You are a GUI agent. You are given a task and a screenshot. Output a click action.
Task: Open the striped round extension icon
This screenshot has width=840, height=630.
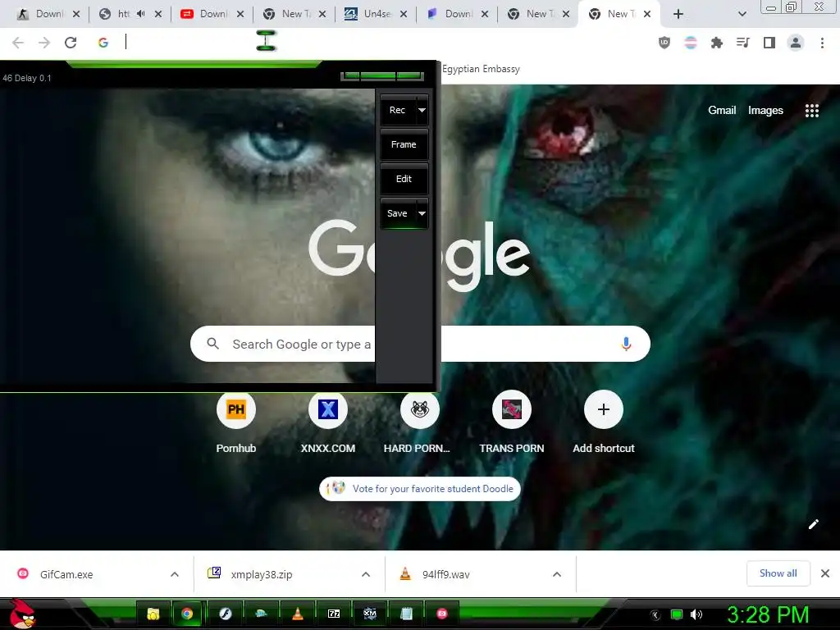pos(691,43)
